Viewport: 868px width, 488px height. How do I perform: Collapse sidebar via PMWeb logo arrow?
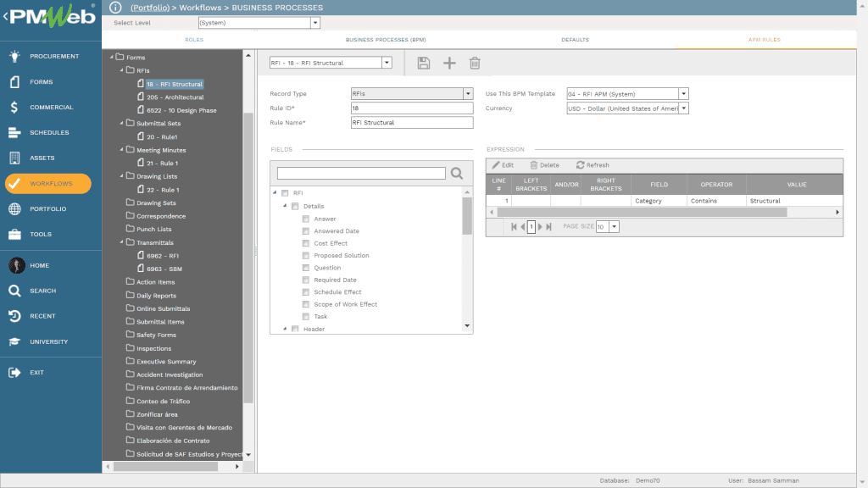[x=6, y=16]
